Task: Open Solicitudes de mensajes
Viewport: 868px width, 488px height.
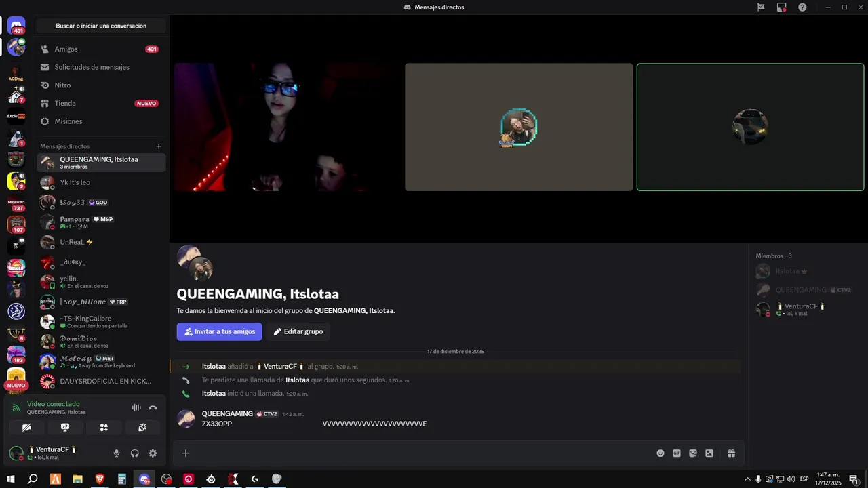Action: (101, 67)
